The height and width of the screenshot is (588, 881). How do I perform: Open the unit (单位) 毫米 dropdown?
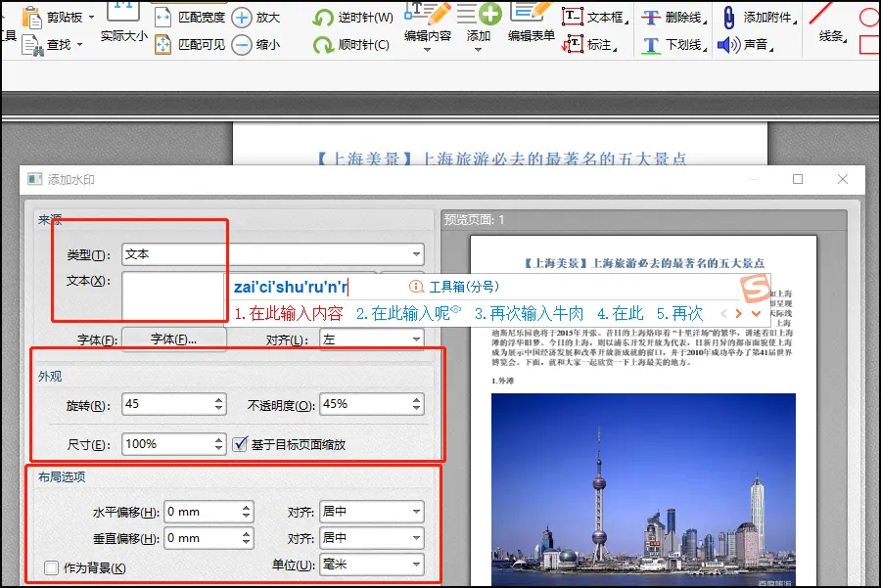click(371, 565)
